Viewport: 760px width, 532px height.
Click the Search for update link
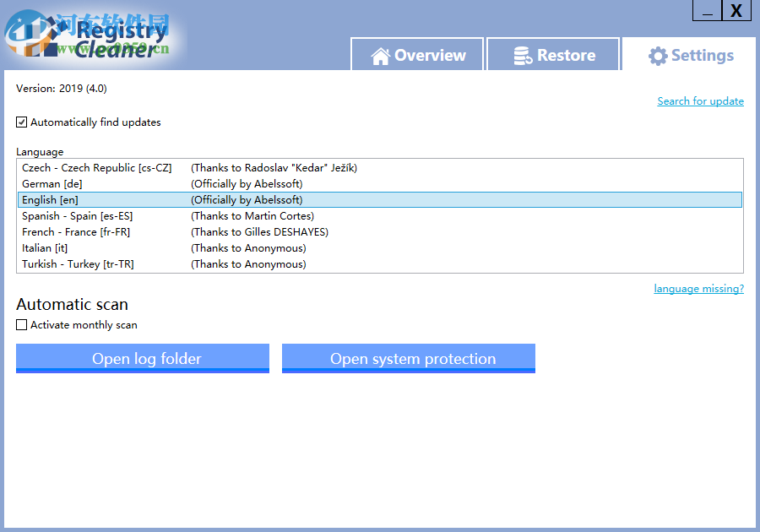click(x=700, y=100)
